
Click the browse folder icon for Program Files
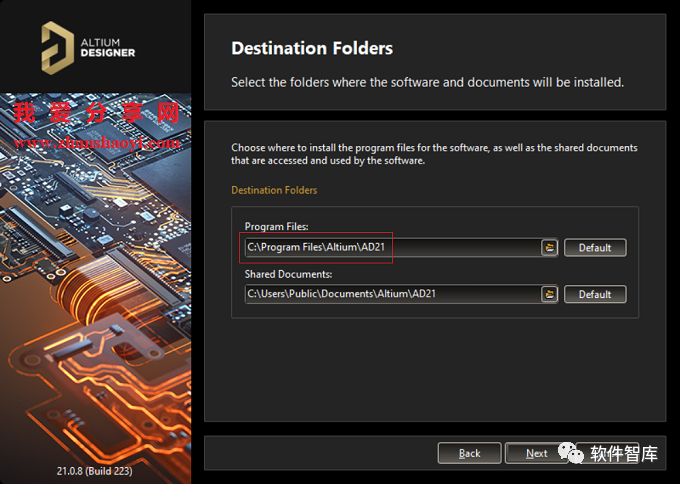549,248
